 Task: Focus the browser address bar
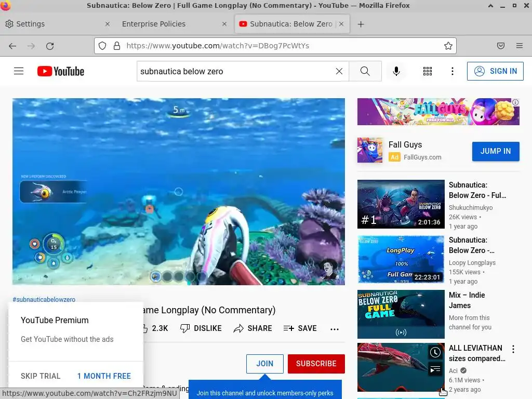click(x=275, y=46)
